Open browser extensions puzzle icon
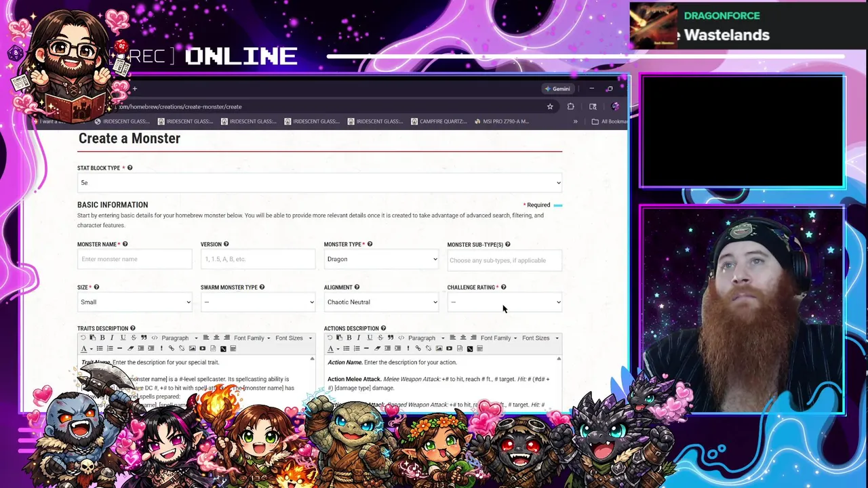This screenshot has width=868, height=488. point(570,106)
